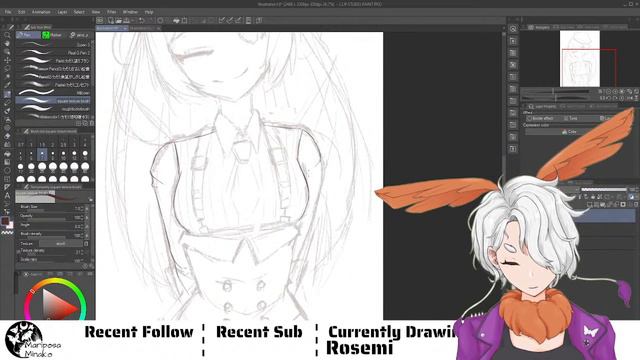Open the Texture dropdown in Tool property
Viewport: 640px width, 360px height.
[x=60, y=243]
